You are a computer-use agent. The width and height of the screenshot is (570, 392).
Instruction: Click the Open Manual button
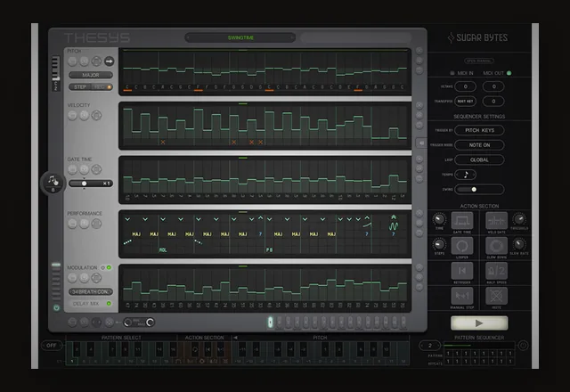(479, 61)
